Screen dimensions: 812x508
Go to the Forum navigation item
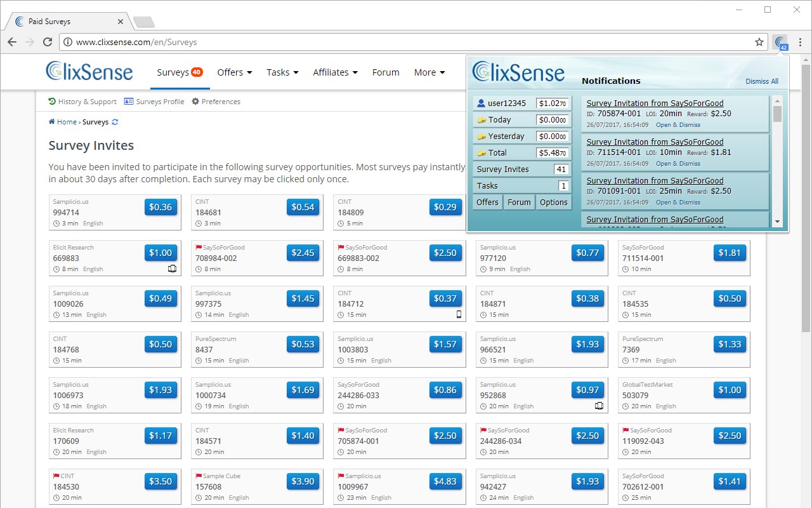386,72
